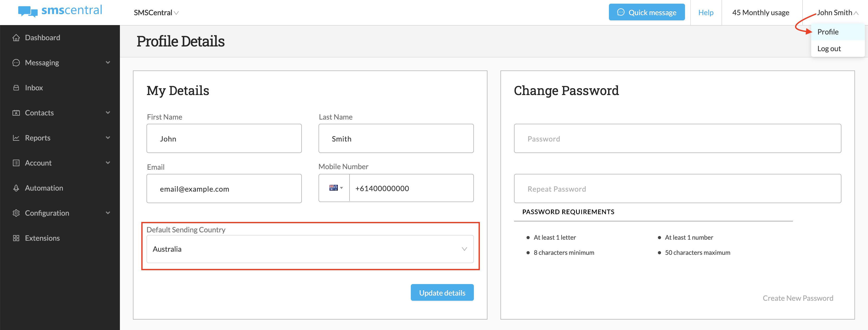Open Reports via the chart icon
The image size is (868, 330).
16,138
